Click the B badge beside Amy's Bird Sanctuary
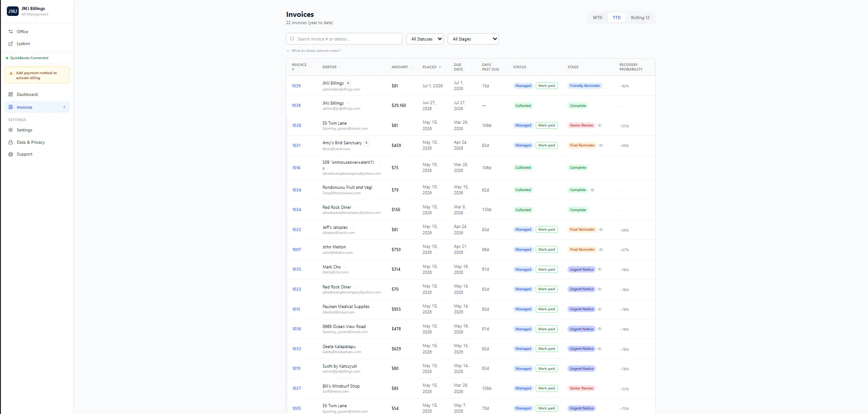This screenshot has height=414, width=868. tap(366, 143)
